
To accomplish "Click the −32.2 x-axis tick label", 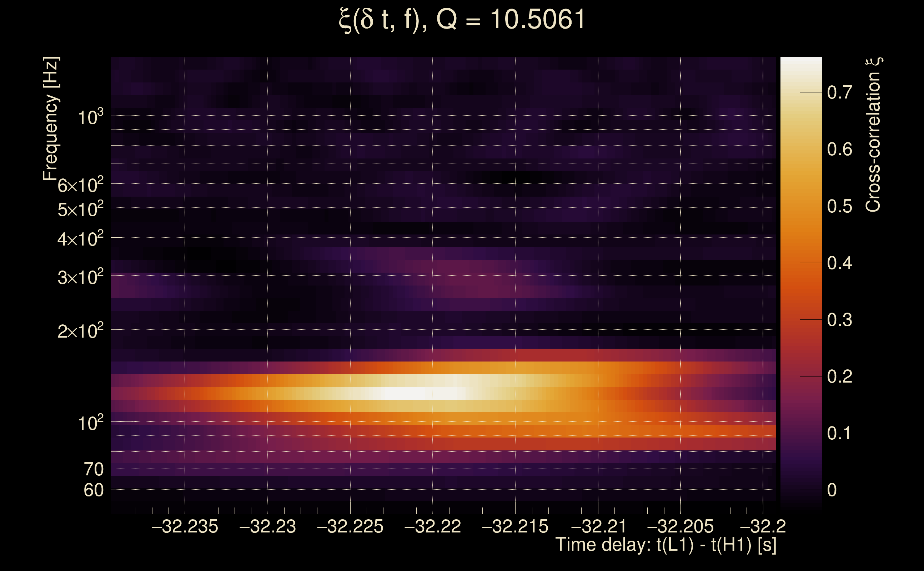I will [x=763, y=526].
